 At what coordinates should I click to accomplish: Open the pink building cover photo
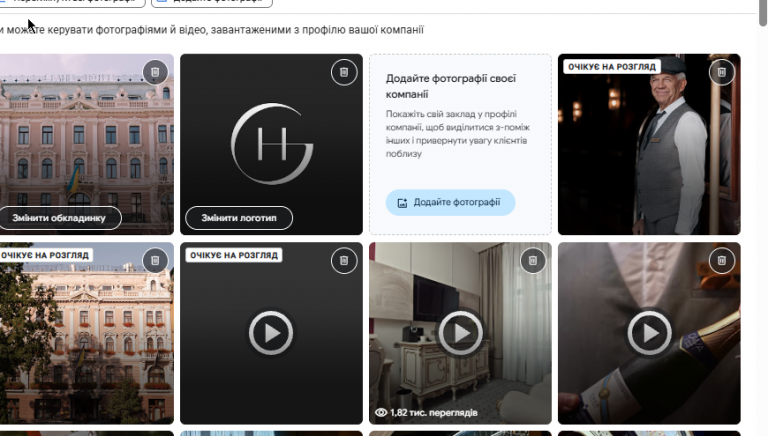click(x=87, y=144)
